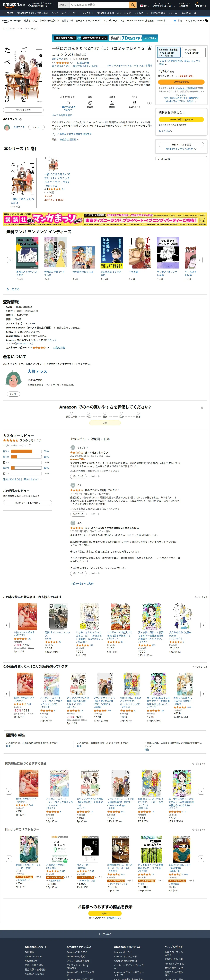Click previous arrow in 無料マンガ ランキング carousel
This screenshot has width=210, height=980.
pyautogui.click(x=10, y=260)
